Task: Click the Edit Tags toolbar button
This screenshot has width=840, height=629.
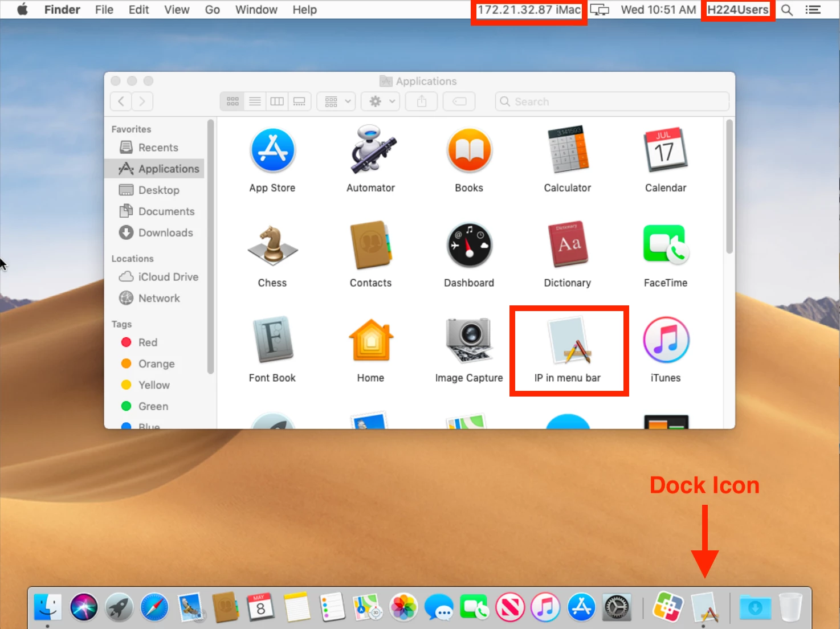Action: 459,101
